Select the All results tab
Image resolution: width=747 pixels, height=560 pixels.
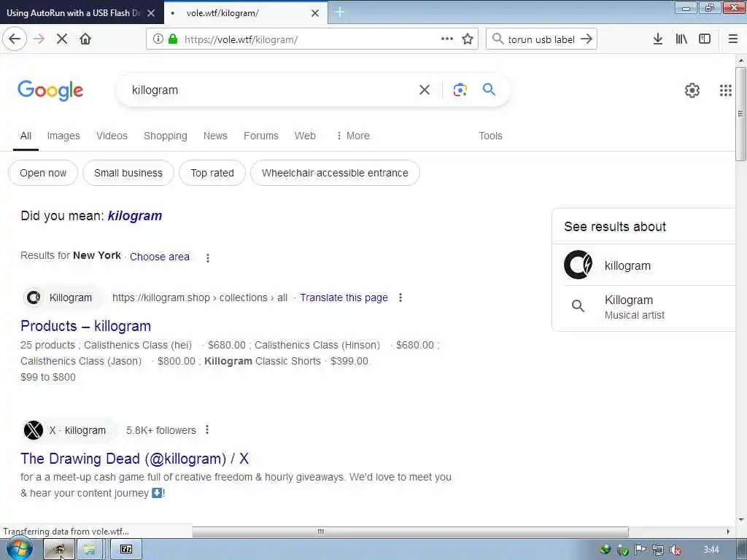[26, 136]
